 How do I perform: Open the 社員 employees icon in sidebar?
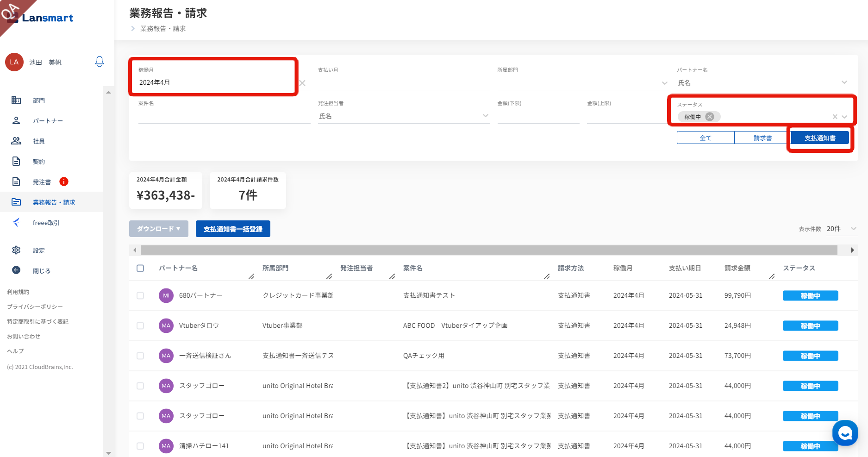click(x=16, y=141)
